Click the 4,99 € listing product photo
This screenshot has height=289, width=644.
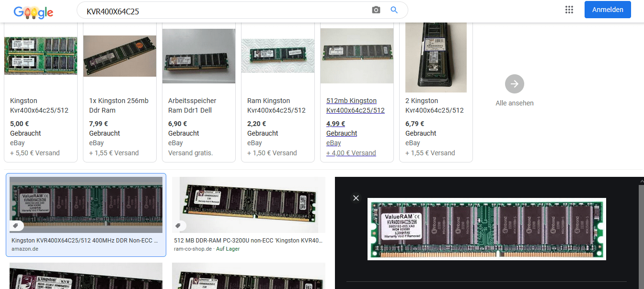(x=357, y=56)
